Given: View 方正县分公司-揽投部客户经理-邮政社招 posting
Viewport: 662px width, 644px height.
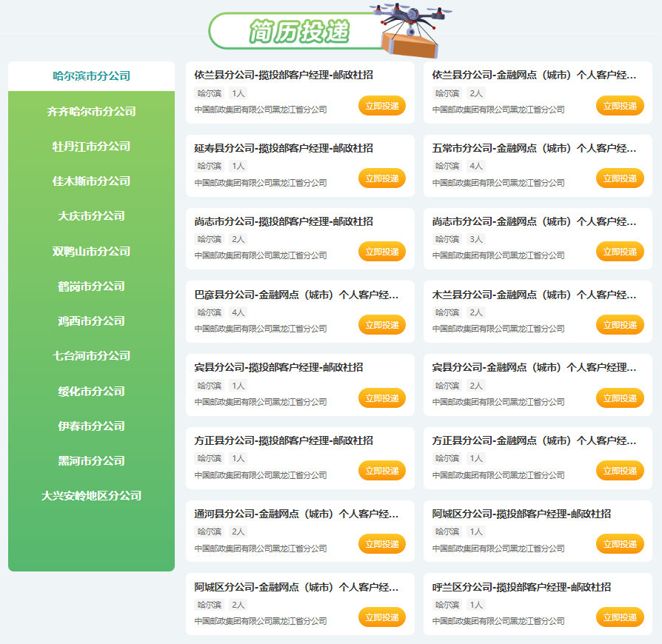Looking at the screenshot, I should 284,440.
